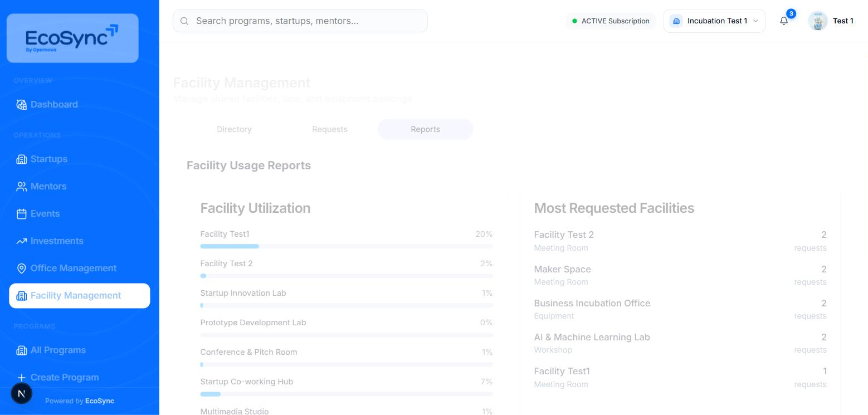Viewport: 868px width, 415px height.
Task: Click the Facility Usage Reports heading
Action: pyautogui.click(x=248, y=166)
